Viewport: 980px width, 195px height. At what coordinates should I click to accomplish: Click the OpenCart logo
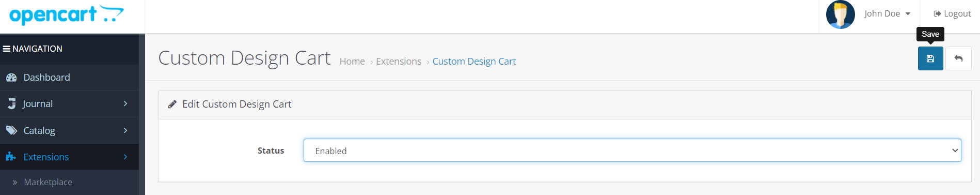pos(67,14)
